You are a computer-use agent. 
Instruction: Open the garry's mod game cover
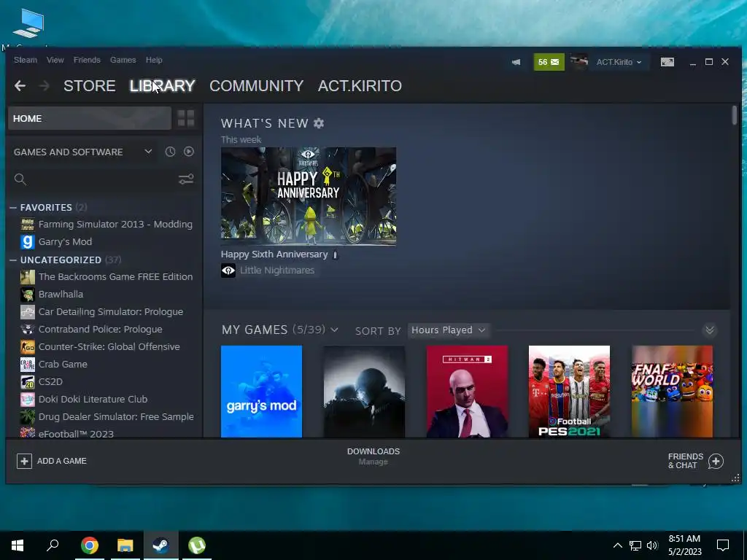click(x=262, y=392)
